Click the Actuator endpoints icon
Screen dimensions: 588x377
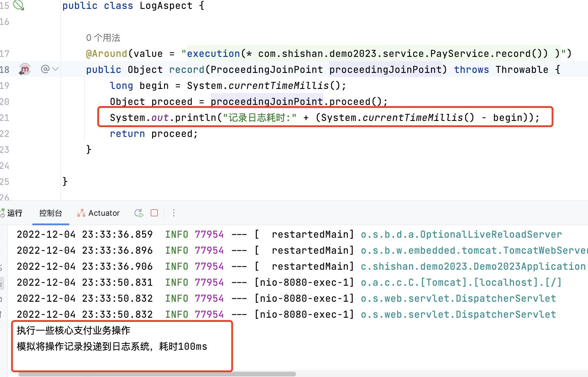81,213
